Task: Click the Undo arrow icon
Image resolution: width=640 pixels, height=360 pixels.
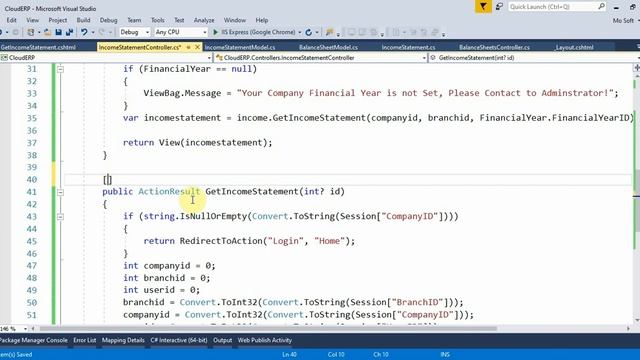Action: pyautogui.click(x=84, y=32)
